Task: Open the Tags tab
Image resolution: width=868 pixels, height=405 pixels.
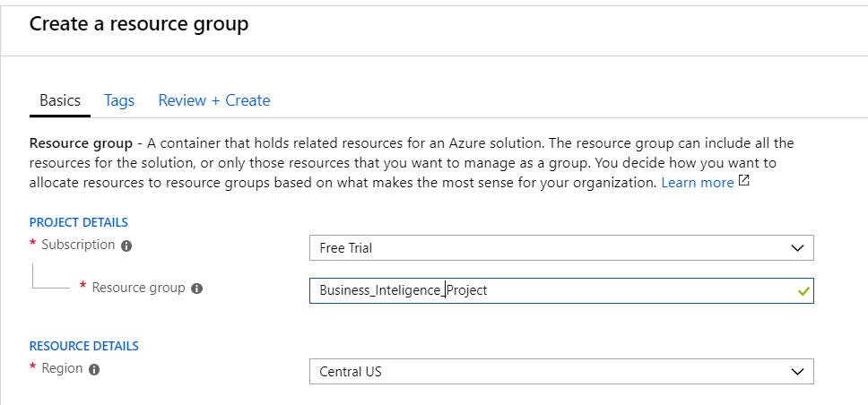Action: pos(119,100)
